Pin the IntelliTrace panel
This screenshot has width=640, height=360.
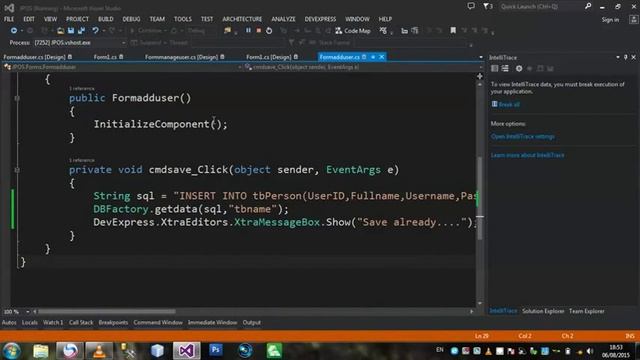pos(625,58)
